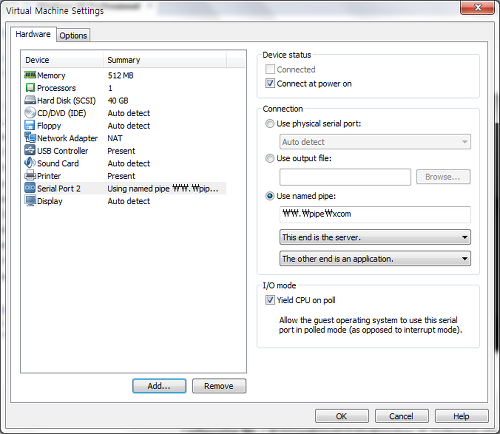Click the NAT summary value
500x434 pixels.
click(115, 138)
